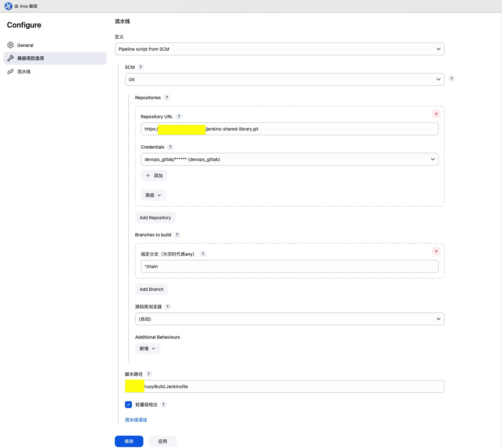Go to General section in sidebar
Image resolution: width=502 pixels, height=448 pixels.
25,45
